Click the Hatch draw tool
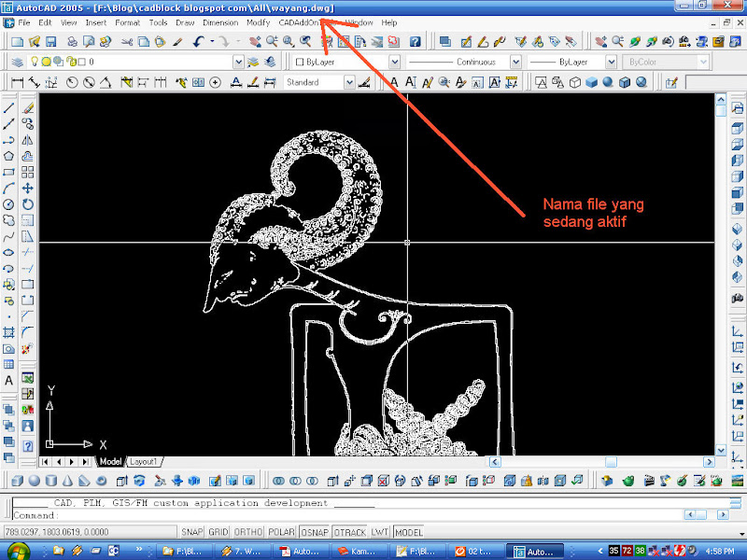Image resolution: width=747 pixels, height=560 pixels. (8, 332)
